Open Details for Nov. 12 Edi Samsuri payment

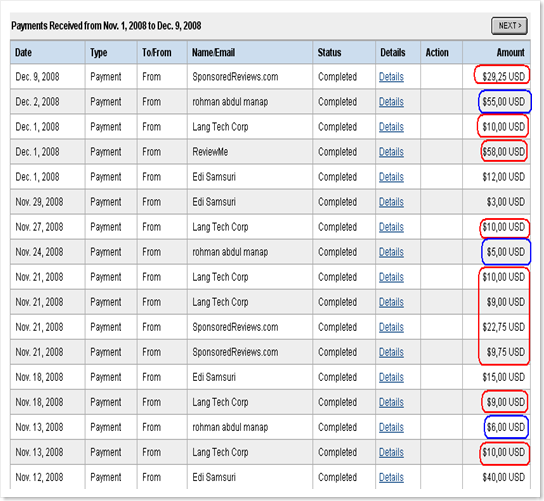click(391, 477)
